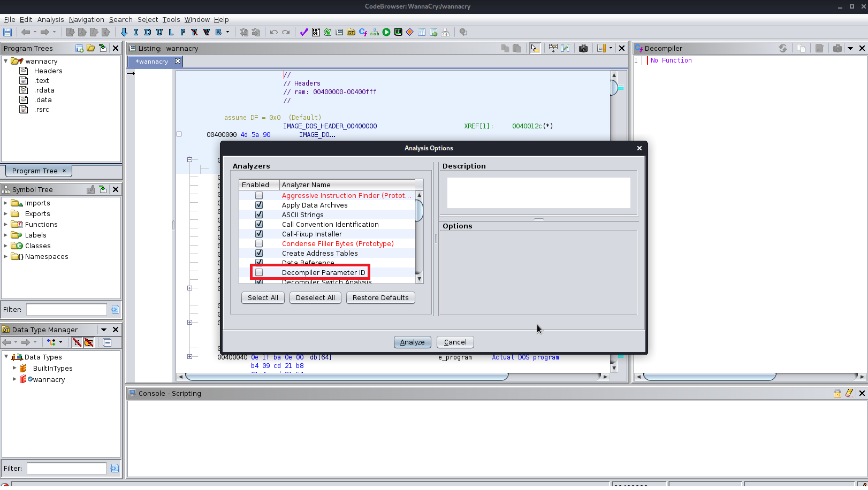Screen dimensions: 868x490
Task: Click the blue down-arrow navigate icon
Action: click(124, 32)
